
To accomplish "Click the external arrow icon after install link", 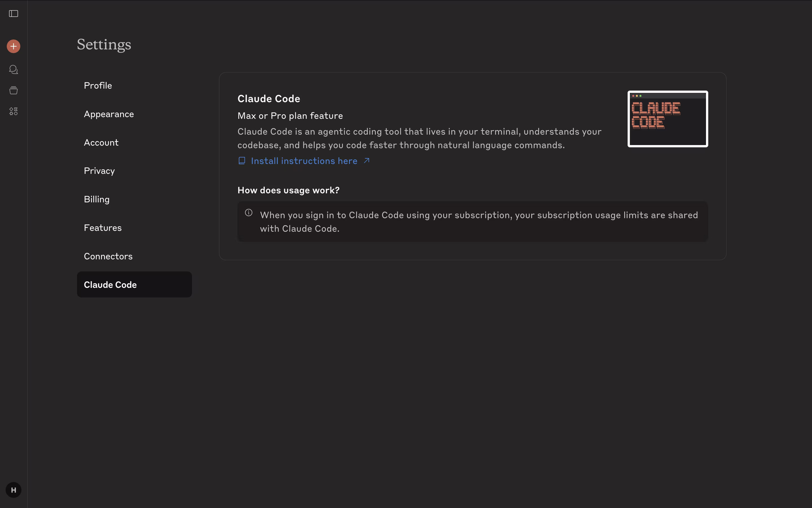I will tap(367, 161).
